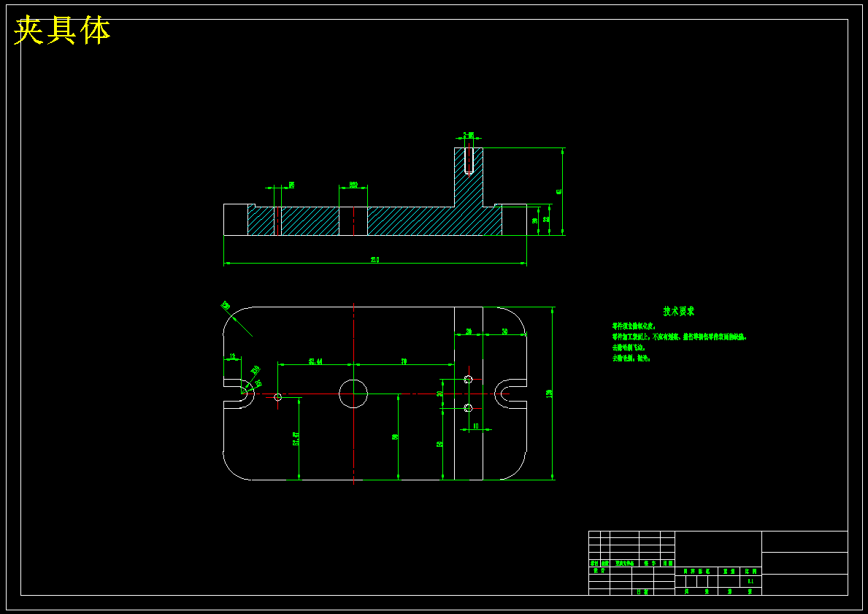The image size is (868, 614).
Task: Click the 12 slot width dimension
Action: (232, 356)
